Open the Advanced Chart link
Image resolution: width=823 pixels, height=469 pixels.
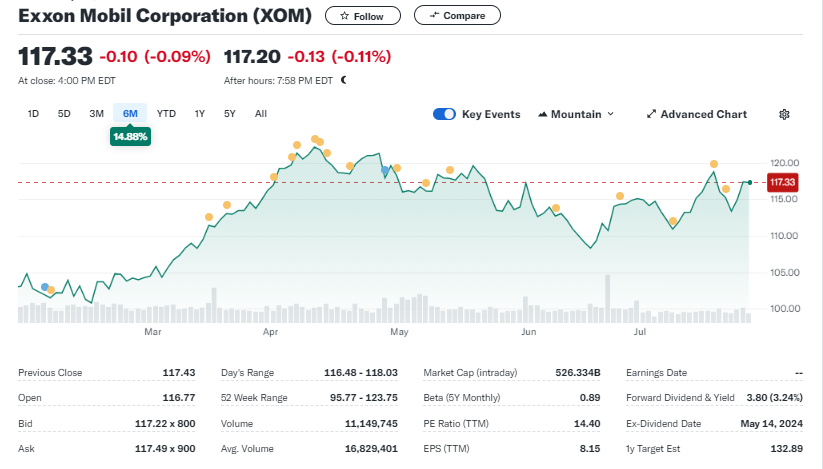(x=697, y=114)
